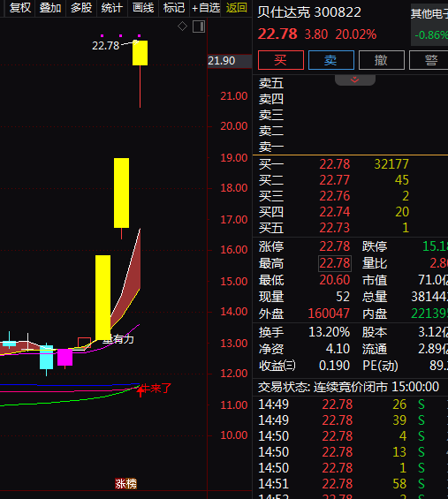Click the 其他电子 sector tag
This screenshot has width=448, height=499.
429,13
